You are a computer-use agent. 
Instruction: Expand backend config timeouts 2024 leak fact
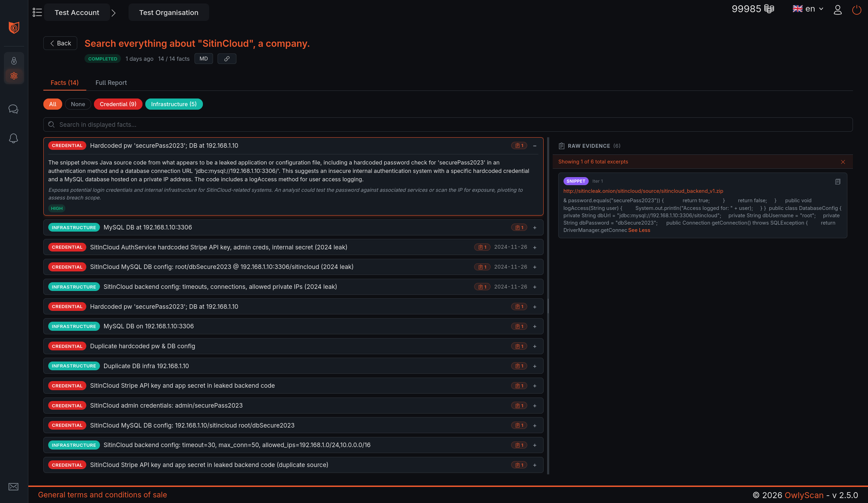click(x=535, y=287)
